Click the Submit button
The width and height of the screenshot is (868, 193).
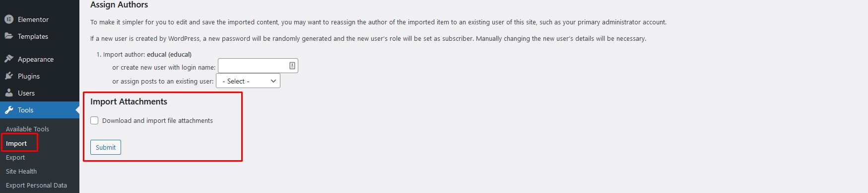click(x=106, y=147)
